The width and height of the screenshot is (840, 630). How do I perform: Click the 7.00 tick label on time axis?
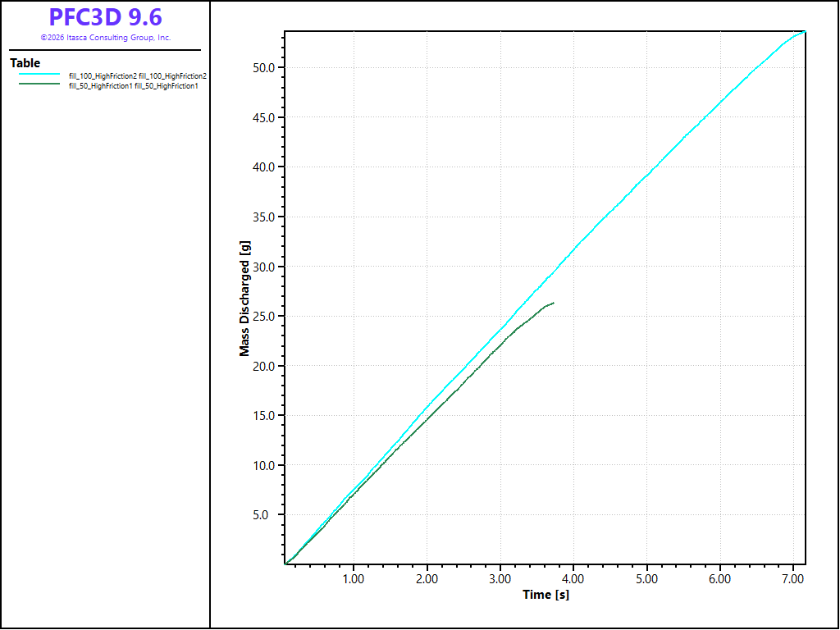pyautogui.click(x=792, y=578)
